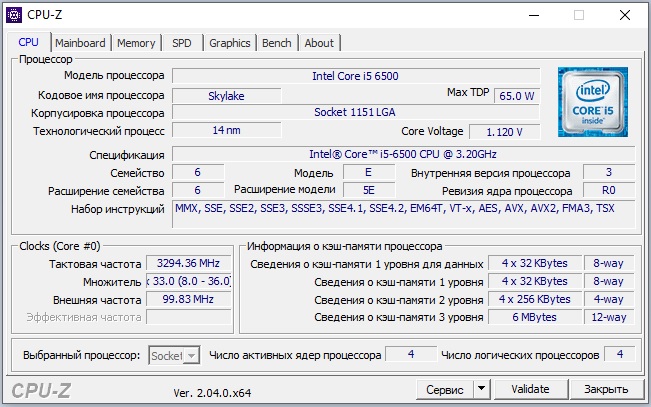Click the 99.83 MHz bus speed value
The height and width of the screenshot is (407, 651).
click(x=188, y=299)
